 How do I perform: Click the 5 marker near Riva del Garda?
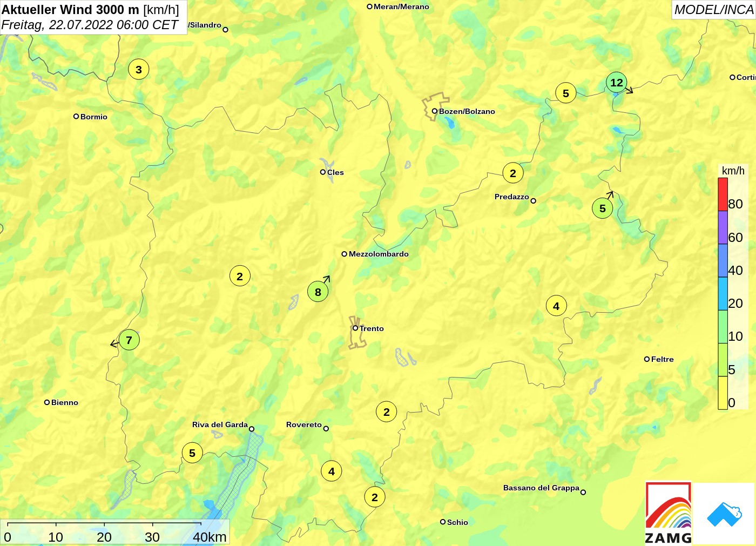pyautogui.click(x=192, y=453)
